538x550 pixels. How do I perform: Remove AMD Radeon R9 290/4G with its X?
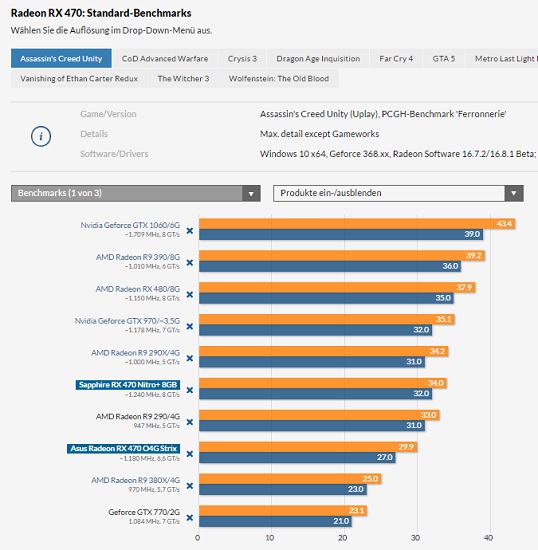190,422
